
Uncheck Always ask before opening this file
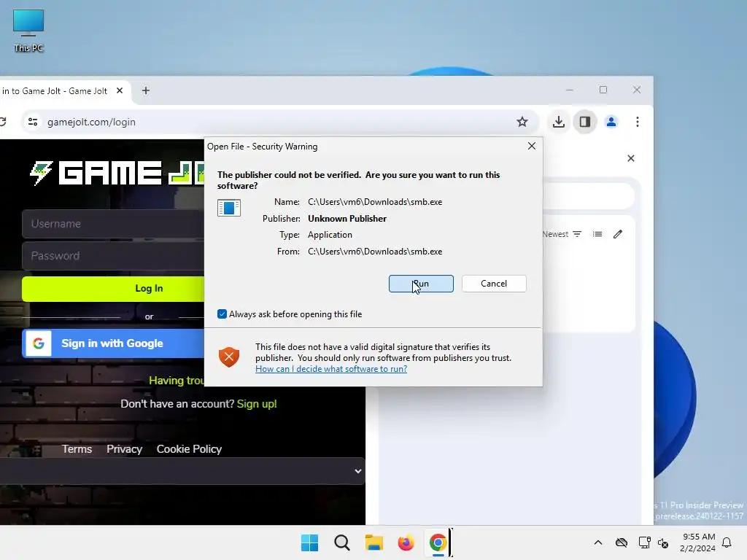point(222,314)
